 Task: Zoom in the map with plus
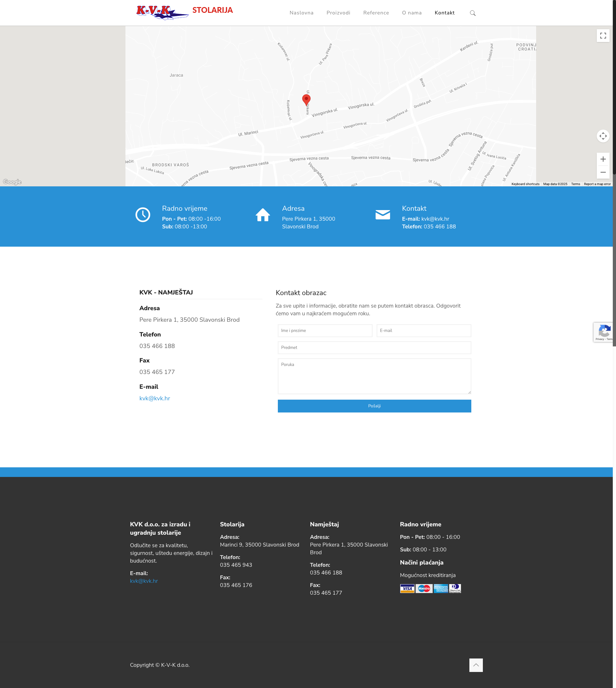tap(603, 159)
